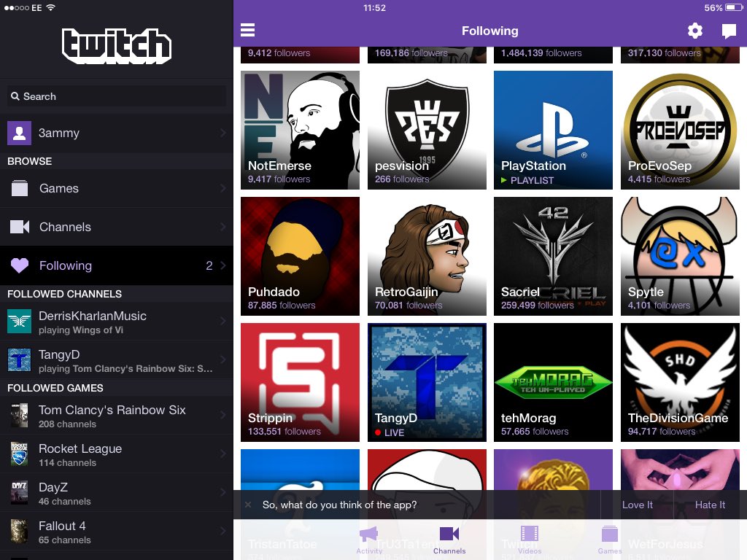Open DayZ row chevron
747x560 pixels.
[x=223, y=492]
